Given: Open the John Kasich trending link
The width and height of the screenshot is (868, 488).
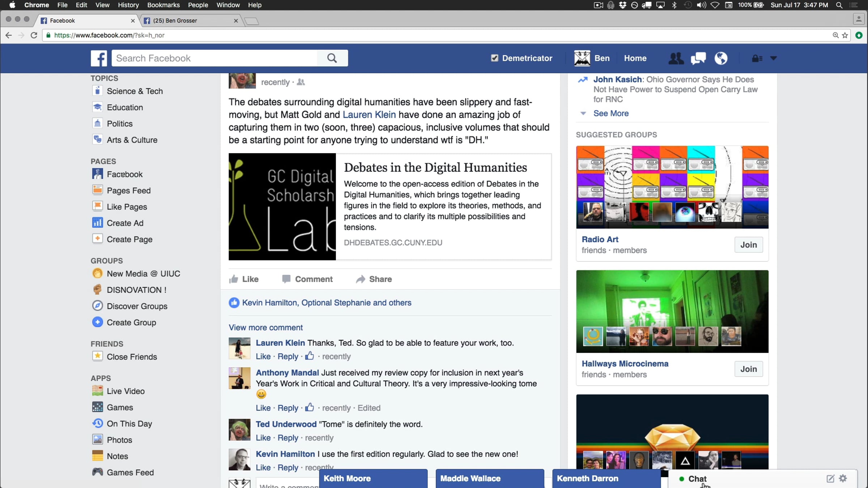Looking at the screenshot, I should pos(617,80).
